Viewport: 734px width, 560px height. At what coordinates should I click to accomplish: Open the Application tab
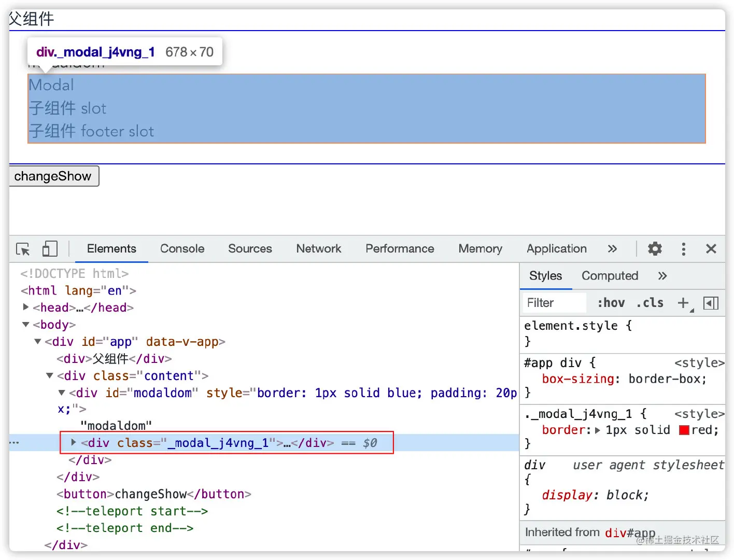[557, 249]
